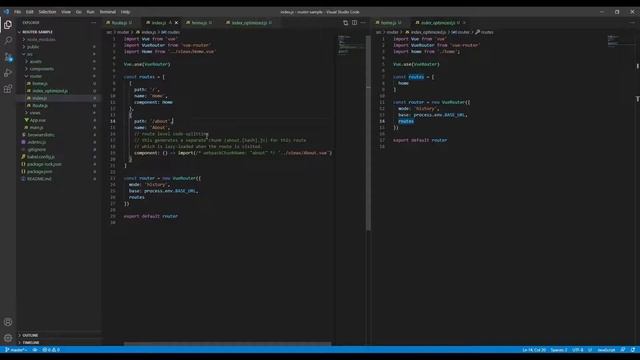Open the Help menu
The image size is (640, 360).
coord(126,12)
